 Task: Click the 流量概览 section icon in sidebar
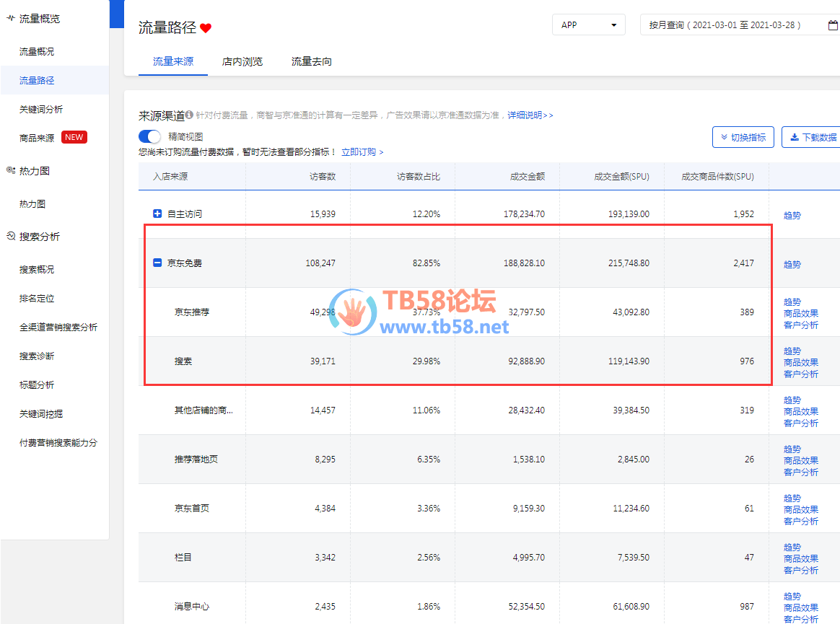pyautogui.click(x=10, y=19)
